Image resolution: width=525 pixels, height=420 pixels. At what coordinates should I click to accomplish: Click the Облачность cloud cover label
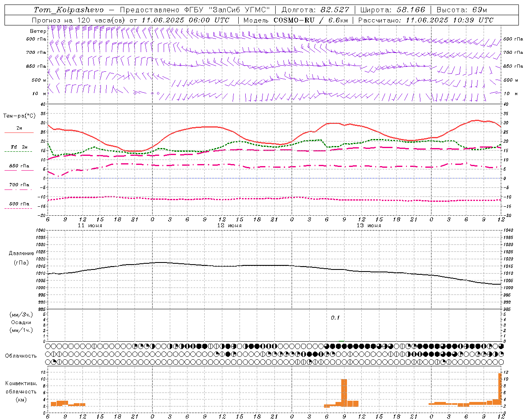21,356
